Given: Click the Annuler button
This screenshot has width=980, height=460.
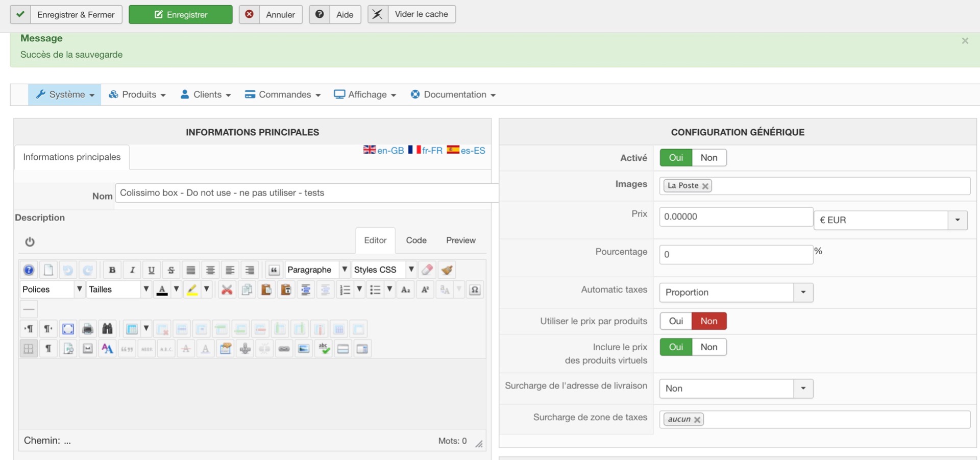Looking at the screenshot, I should (x=271, y=15).
